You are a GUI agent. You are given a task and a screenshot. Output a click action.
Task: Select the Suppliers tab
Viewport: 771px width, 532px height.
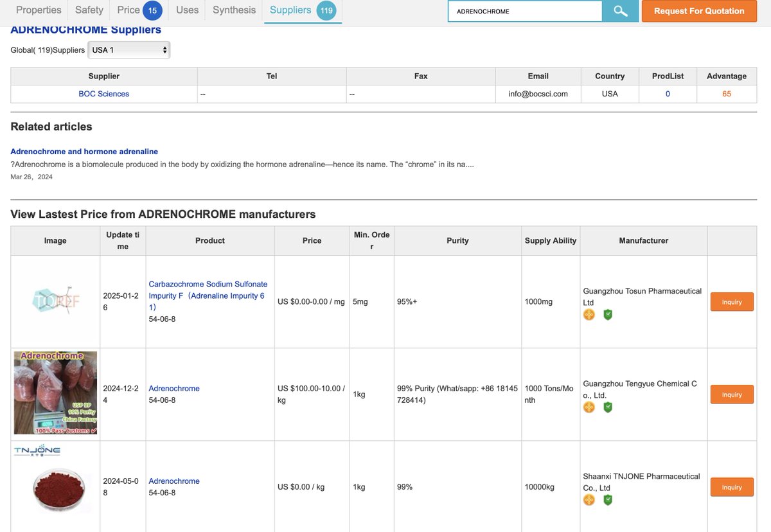(x=302, y=10)
